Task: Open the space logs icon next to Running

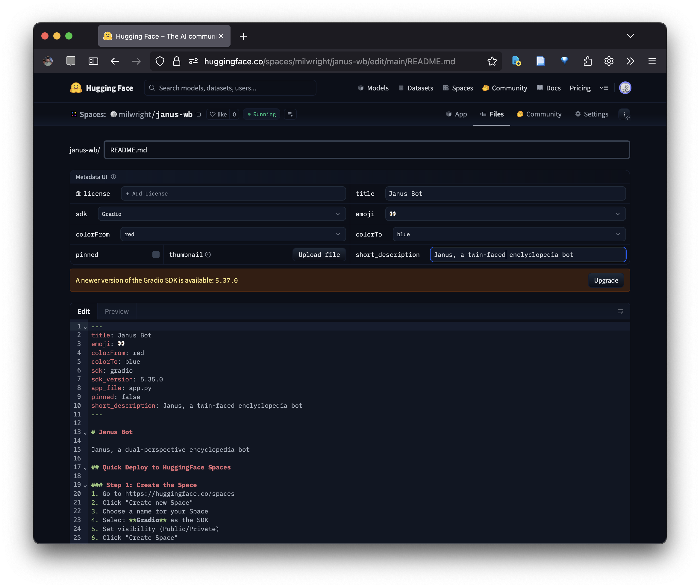Action: click(x=290, y=114)
